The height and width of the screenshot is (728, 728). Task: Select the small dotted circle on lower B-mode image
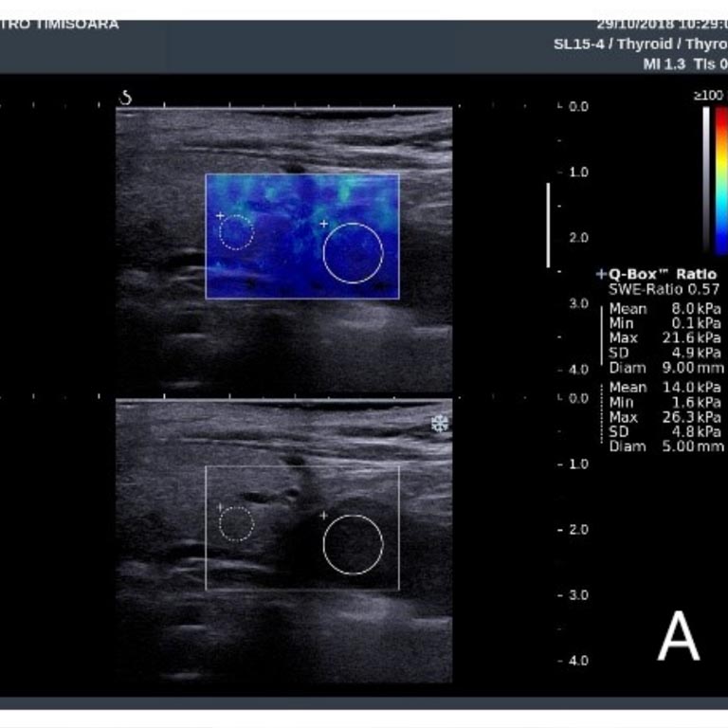coord(236,523)
